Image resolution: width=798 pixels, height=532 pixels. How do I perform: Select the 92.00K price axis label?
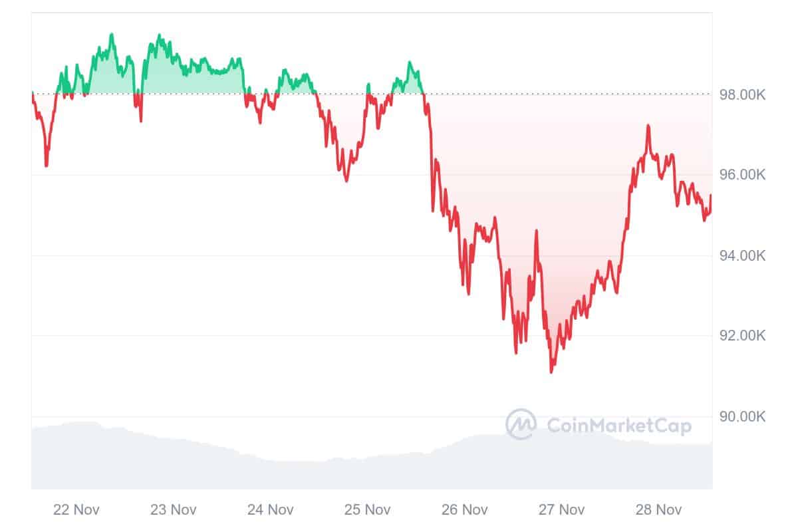[x=741, y=336]
